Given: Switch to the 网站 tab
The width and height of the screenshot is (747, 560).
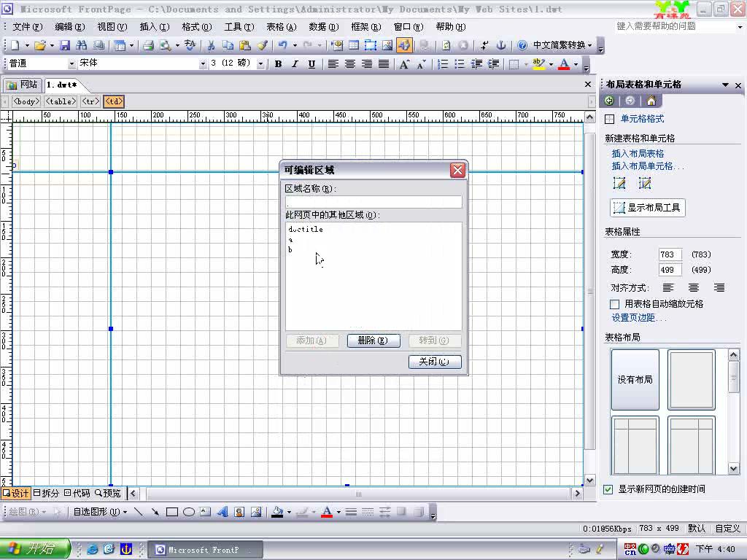Looking at the screenshot, I should (x=22, y=85).
